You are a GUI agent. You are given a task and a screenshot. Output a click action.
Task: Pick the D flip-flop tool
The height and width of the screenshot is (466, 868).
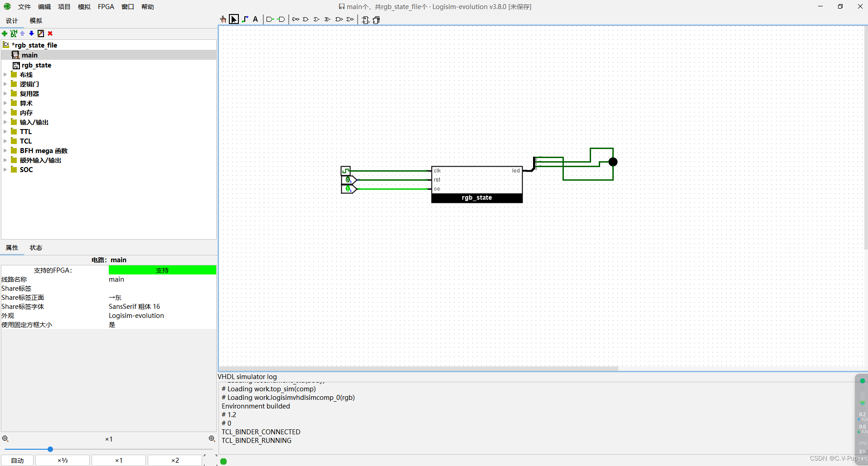tap(365, 20)
